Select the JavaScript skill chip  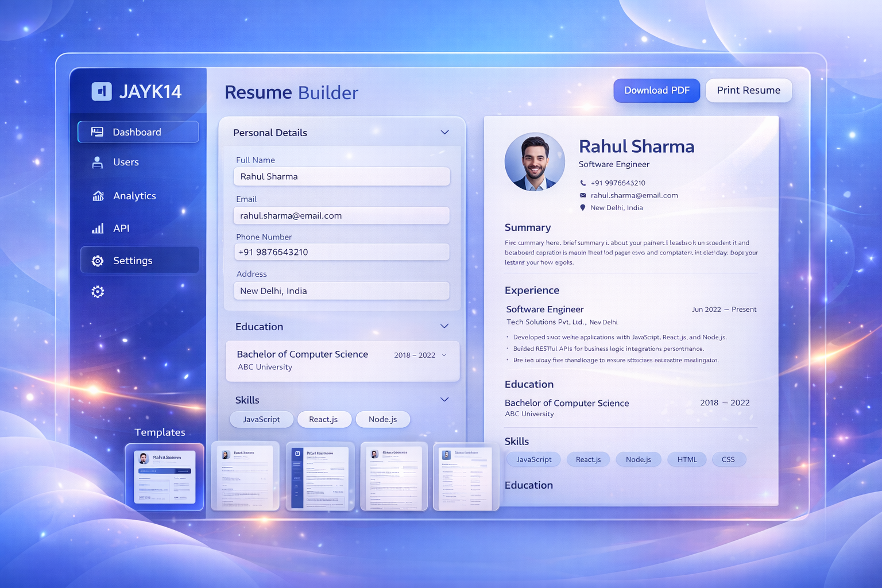point(261,419)
